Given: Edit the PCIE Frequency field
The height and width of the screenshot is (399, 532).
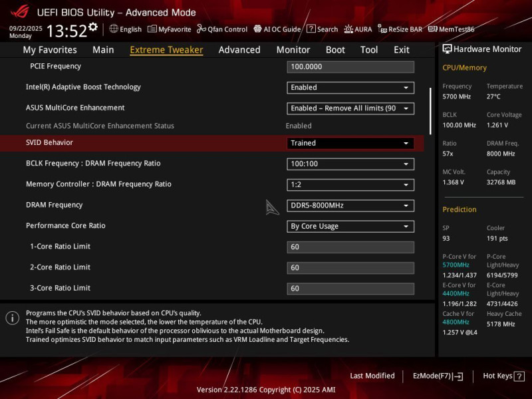Looking at the screenshot, I should click(350, 67).
